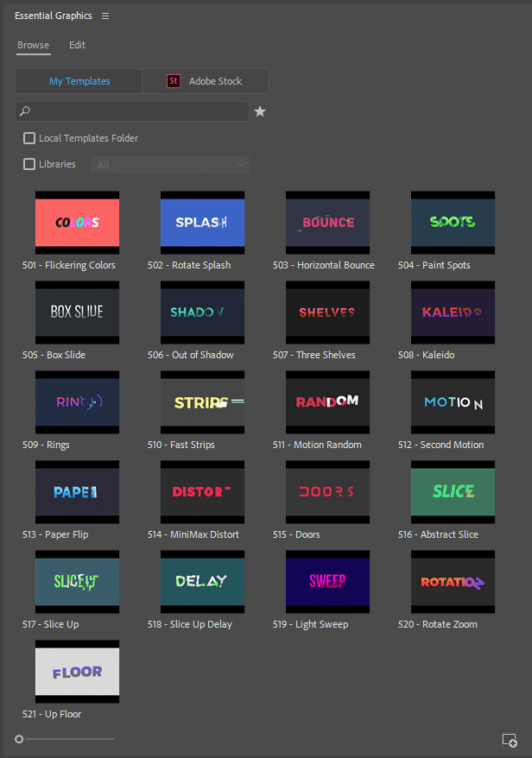Pick the 516 - Abstract Slice template
The width and height of the screenshot is (532, 758).
click(453, 492)
